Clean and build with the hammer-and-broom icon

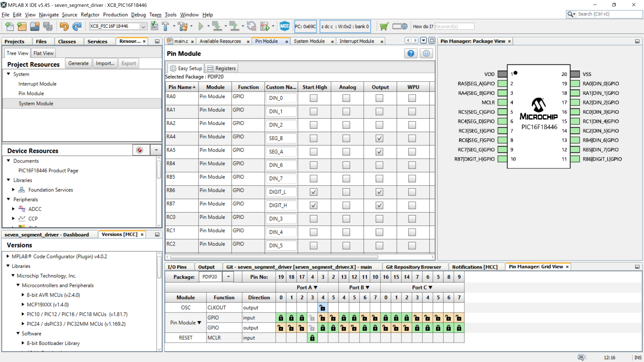click(x=183, y=26)
